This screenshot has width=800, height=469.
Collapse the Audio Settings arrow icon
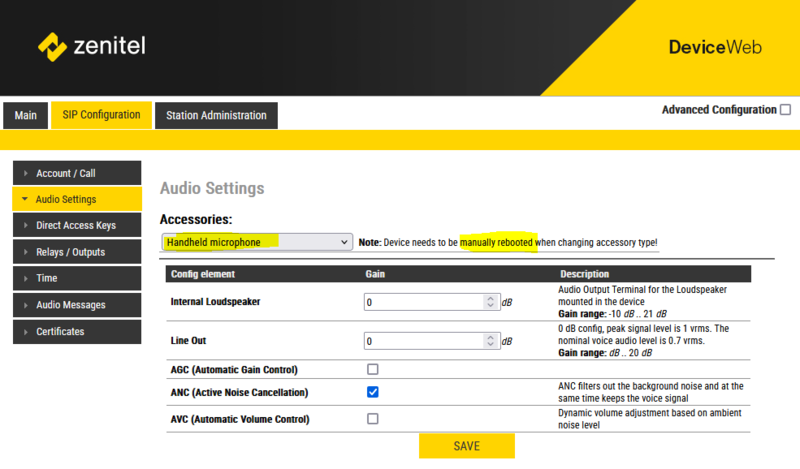(24, 199)
